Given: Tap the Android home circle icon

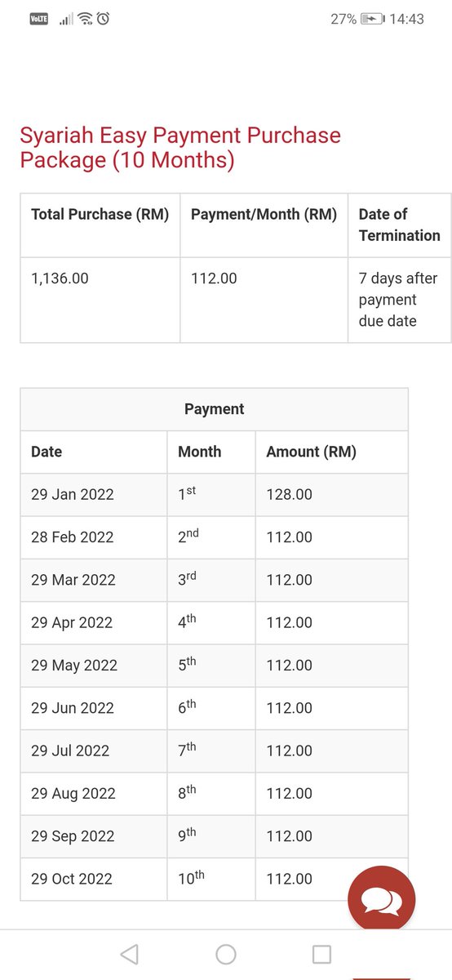Looking at the screenshot, I should (226, 954).
